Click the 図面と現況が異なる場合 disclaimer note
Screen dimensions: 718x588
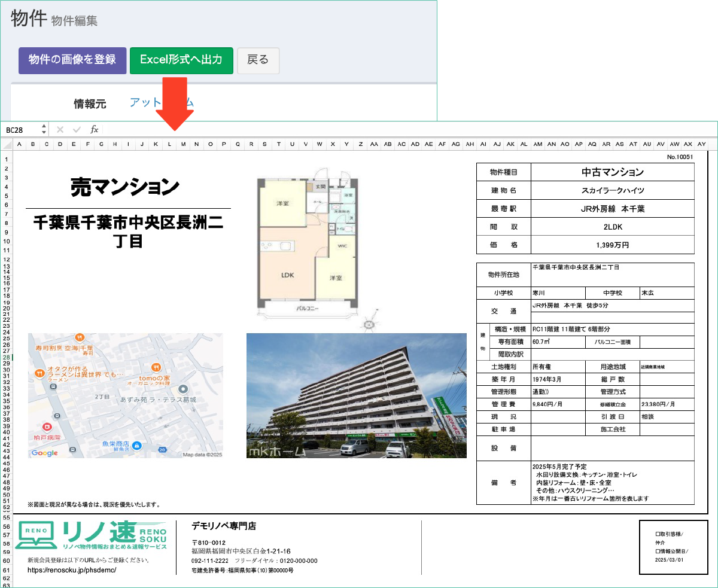(x=93, y=505)
